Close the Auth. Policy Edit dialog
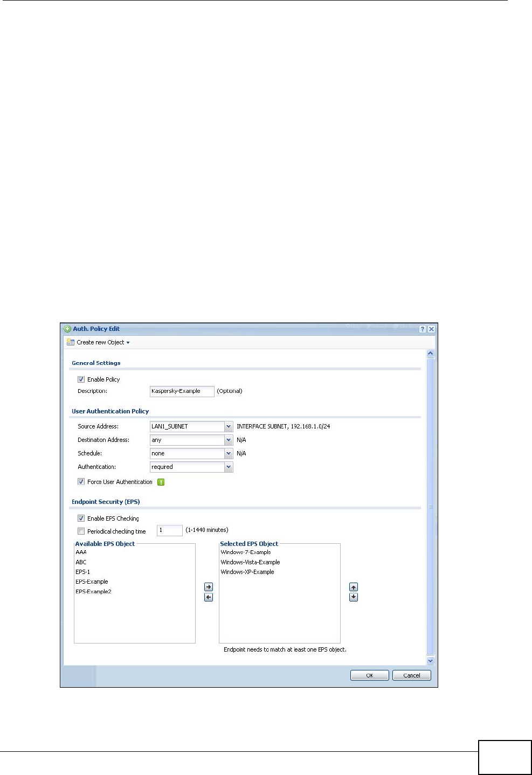The height and width of the screenshot is (775, 532). [431, 329]
